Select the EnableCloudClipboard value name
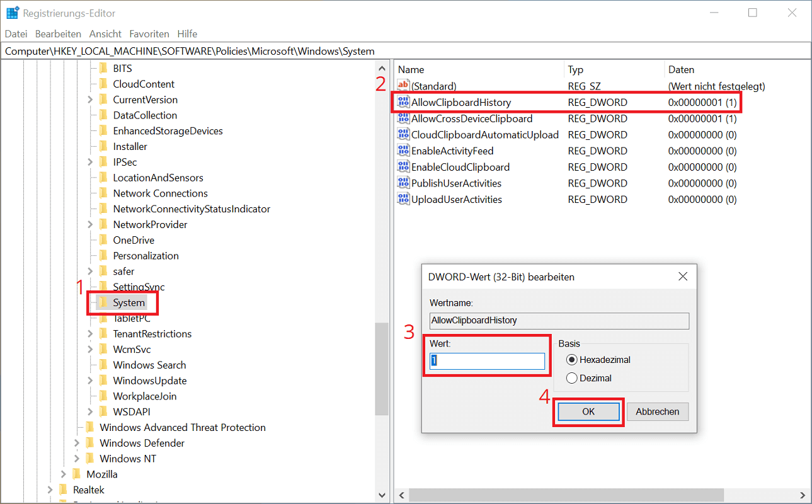This screenshot has height=504, width=812. tap(460, 167)
